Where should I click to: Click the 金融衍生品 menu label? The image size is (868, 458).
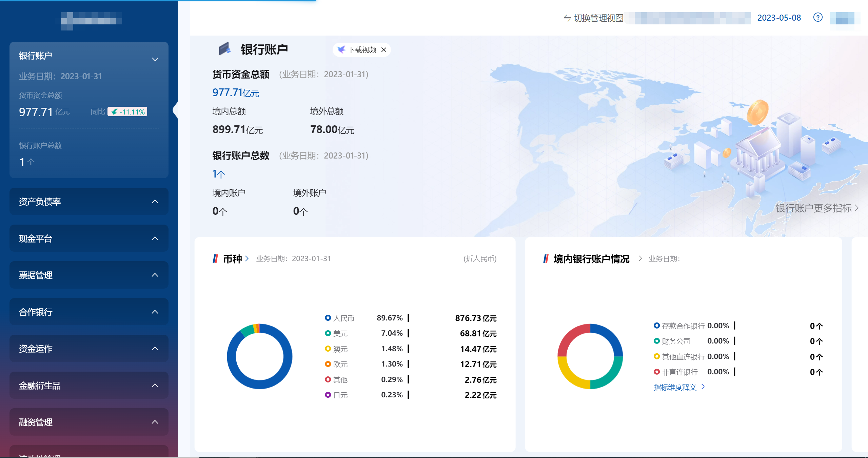40,386
